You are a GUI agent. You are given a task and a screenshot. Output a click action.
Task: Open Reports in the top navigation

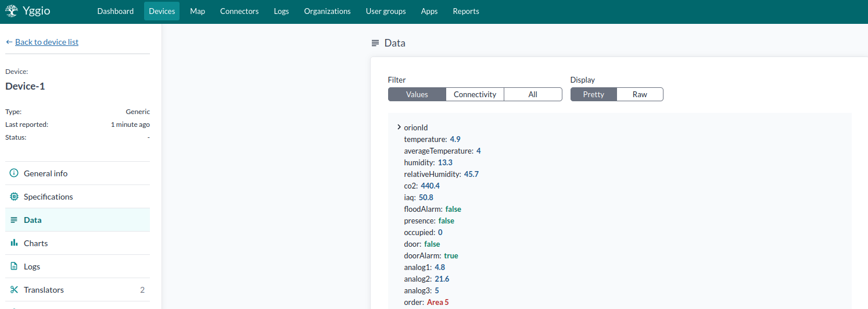point(466,11)
